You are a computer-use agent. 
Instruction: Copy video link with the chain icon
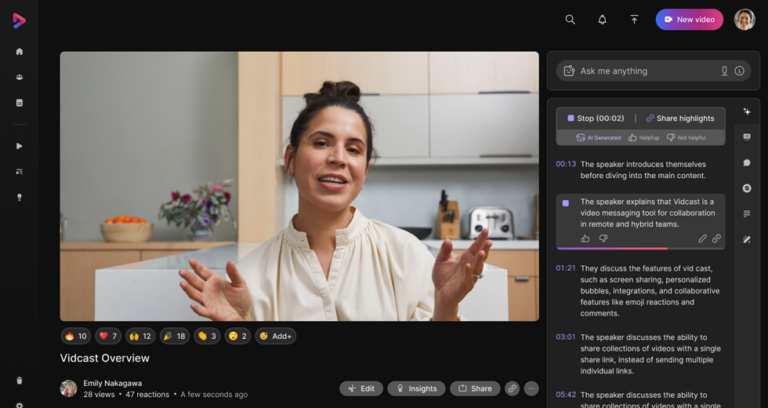click(x=512, y=388)
